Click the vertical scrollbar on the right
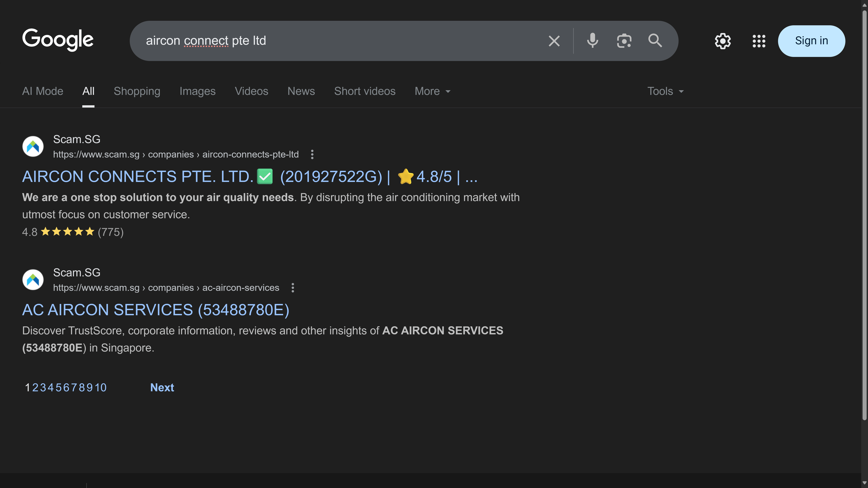 (x=864, y=216)
